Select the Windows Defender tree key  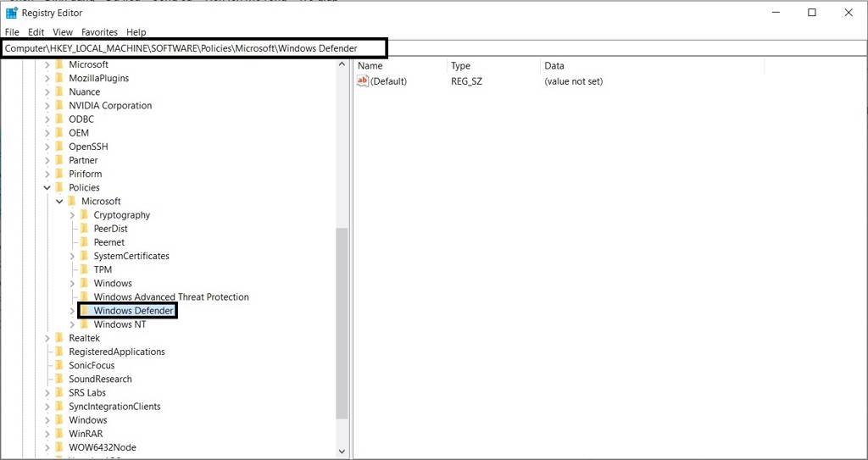(133, 311)
